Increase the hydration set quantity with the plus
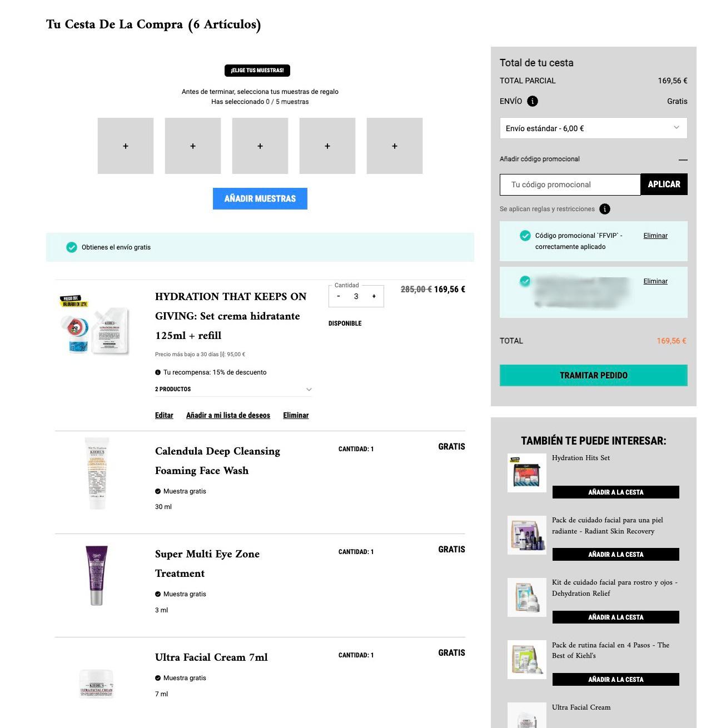The image size is (716, 728). [x=374, y=296]
